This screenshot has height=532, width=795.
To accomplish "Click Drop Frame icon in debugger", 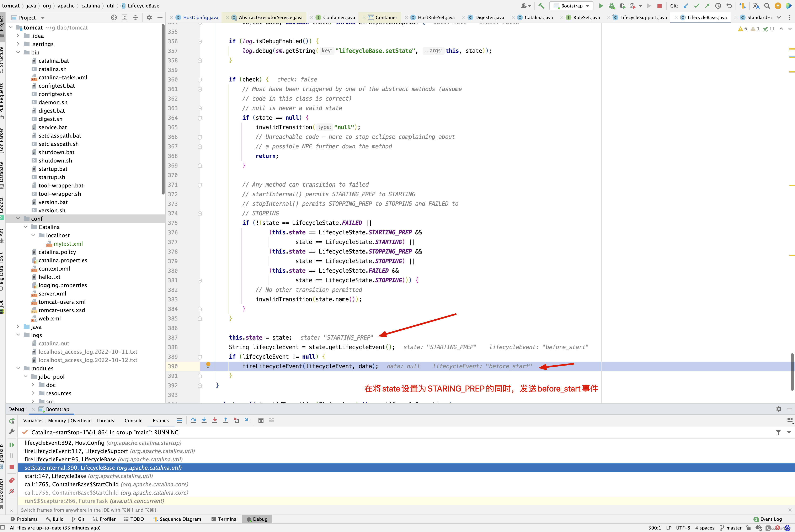I will click(x=236, y=420).
